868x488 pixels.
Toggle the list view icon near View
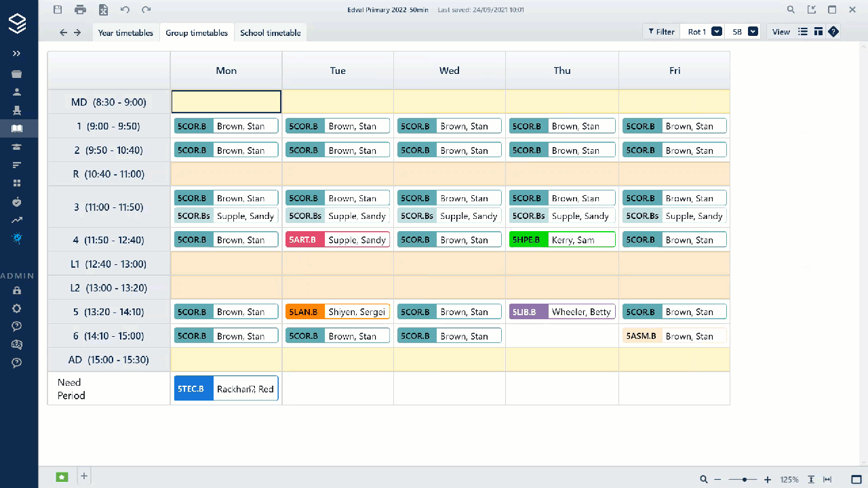(x=803, y=31)
